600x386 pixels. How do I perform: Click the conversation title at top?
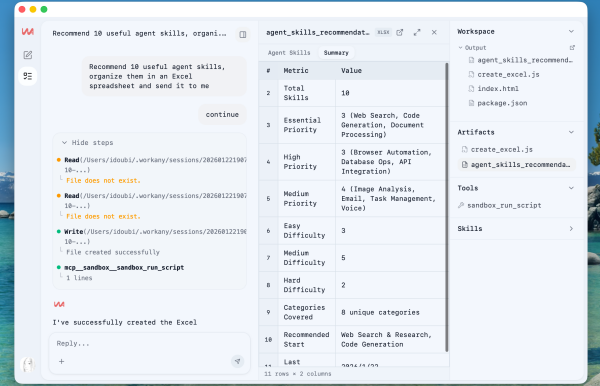pyautogui.click(x=139, y=34)
